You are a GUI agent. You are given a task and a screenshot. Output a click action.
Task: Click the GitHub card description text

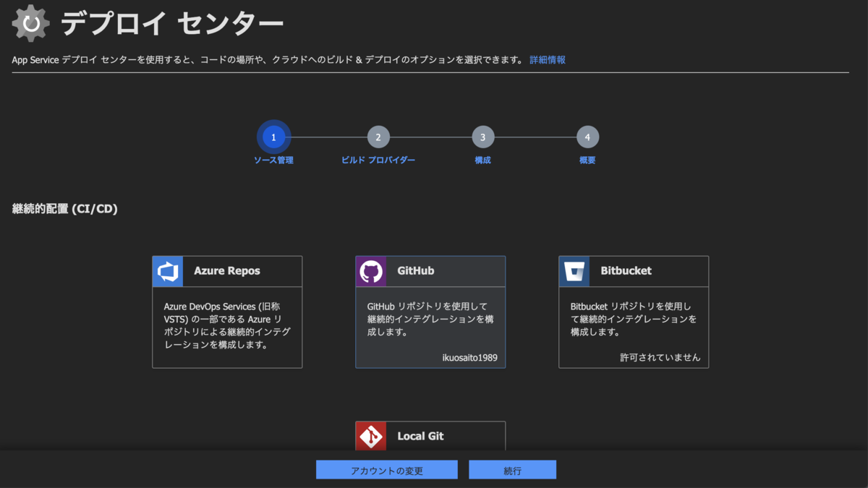point(430,320)
